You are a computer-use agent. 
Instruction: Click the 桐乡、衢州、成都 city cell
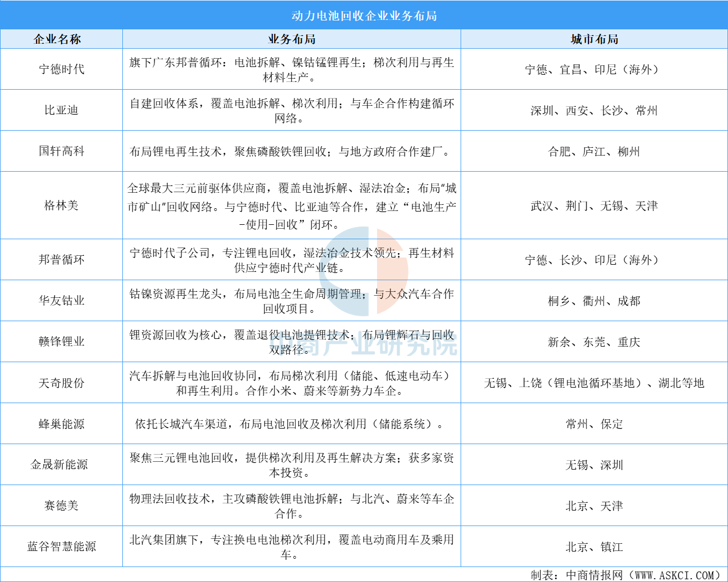[594, 301]
